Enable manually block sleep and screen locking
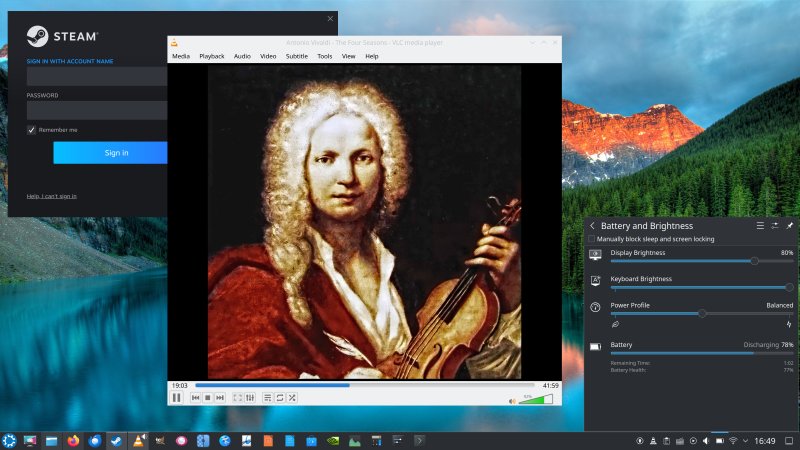Screen dimensions: 800x450 tap(592, 240)
